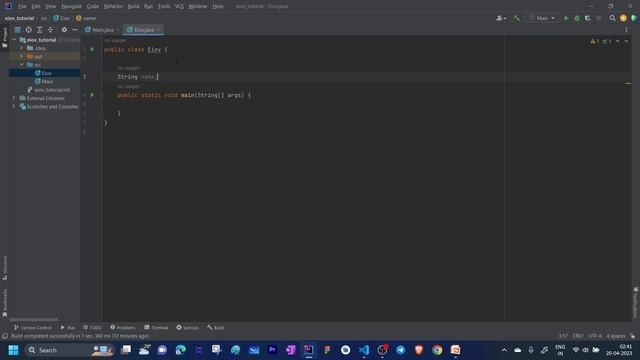
Task: Open the View menu
Action: tap(51, 6)
